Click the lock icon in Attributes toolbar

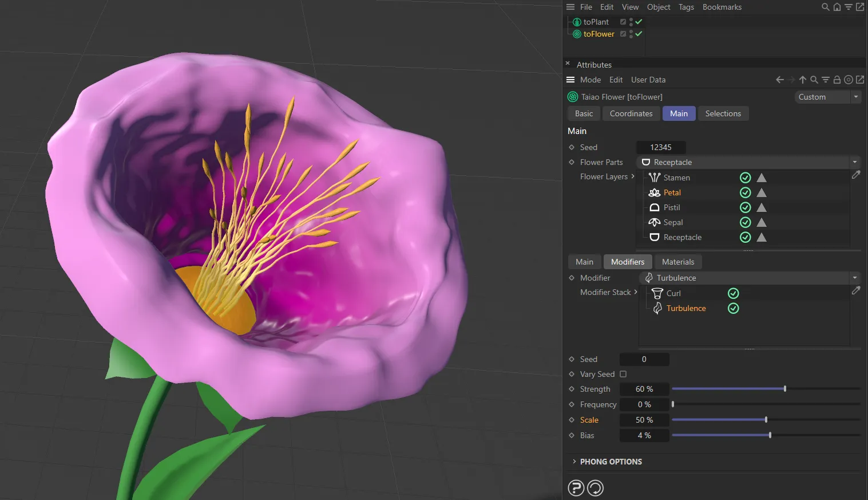click(837, 80)
